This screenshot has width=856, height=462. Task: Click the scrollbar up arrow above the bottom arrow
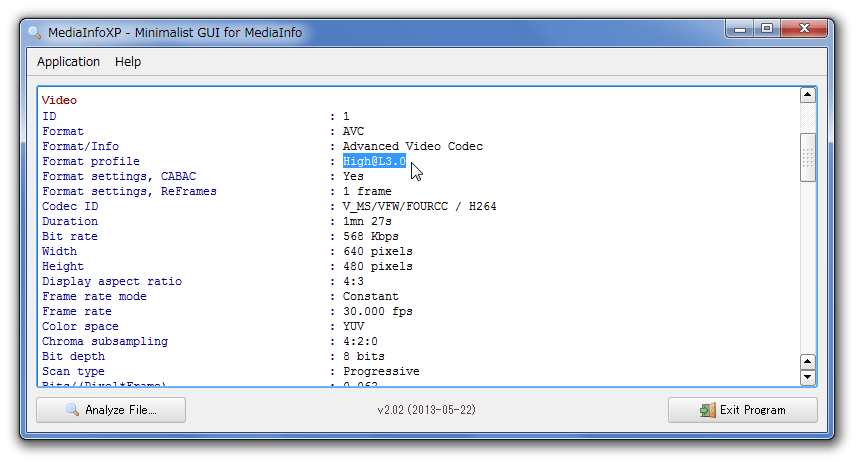pos(807,362)
